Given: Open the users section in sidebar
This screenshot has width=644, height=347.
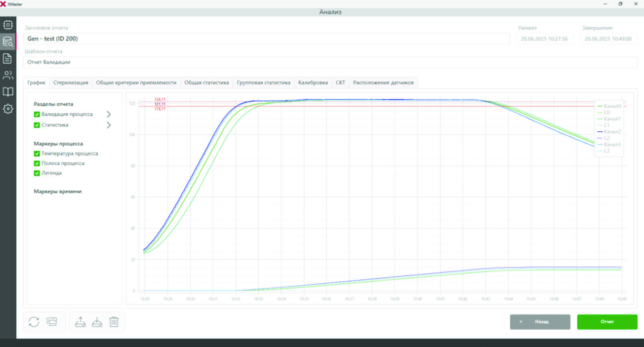Looking at the screenshot, I should tap(8, 76).
